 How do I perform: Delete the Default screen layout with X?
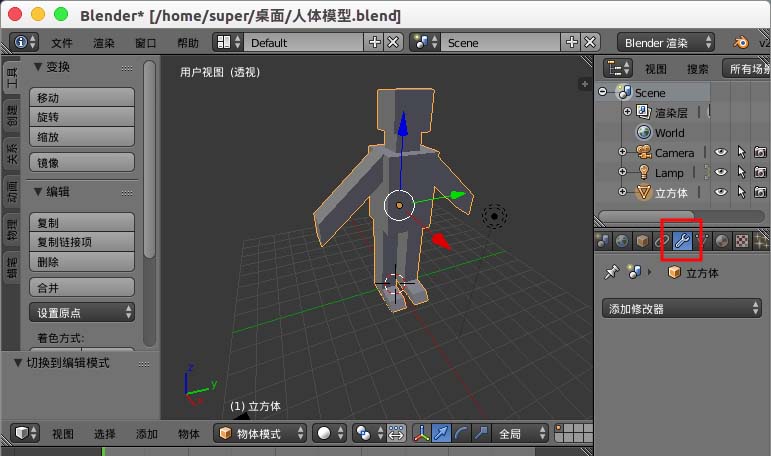tap(393, 42)
